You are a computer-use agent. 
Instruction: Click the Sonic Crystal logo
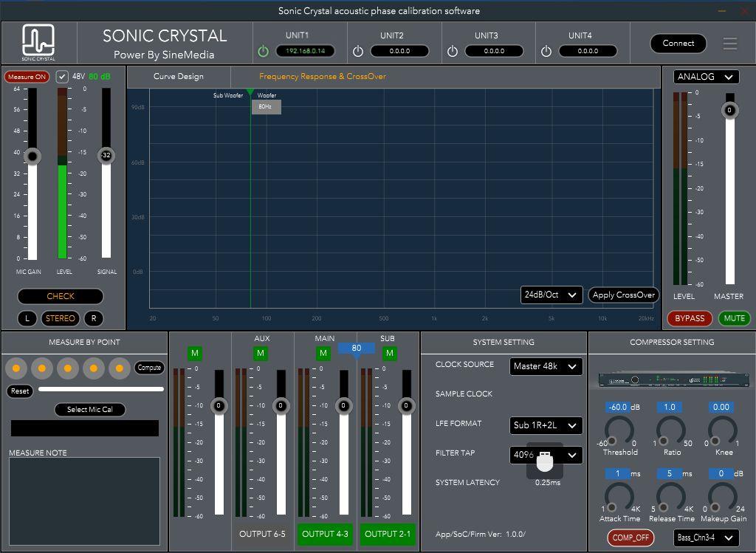point(38,43)
